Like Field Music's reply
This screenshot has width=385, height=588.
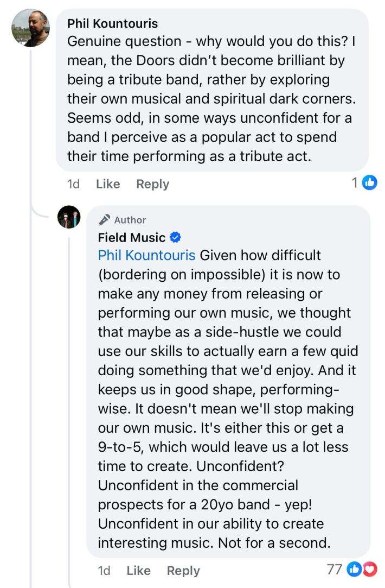(138, 571)
